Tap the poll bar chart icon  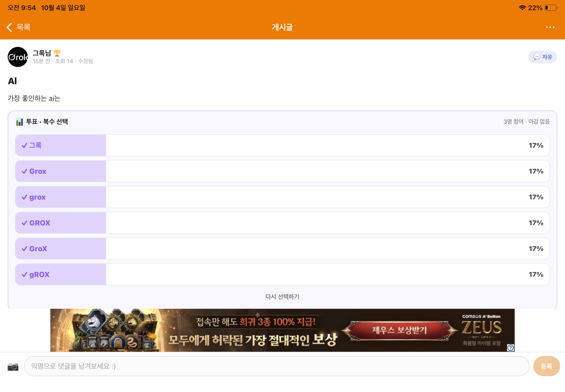[19, 122]
